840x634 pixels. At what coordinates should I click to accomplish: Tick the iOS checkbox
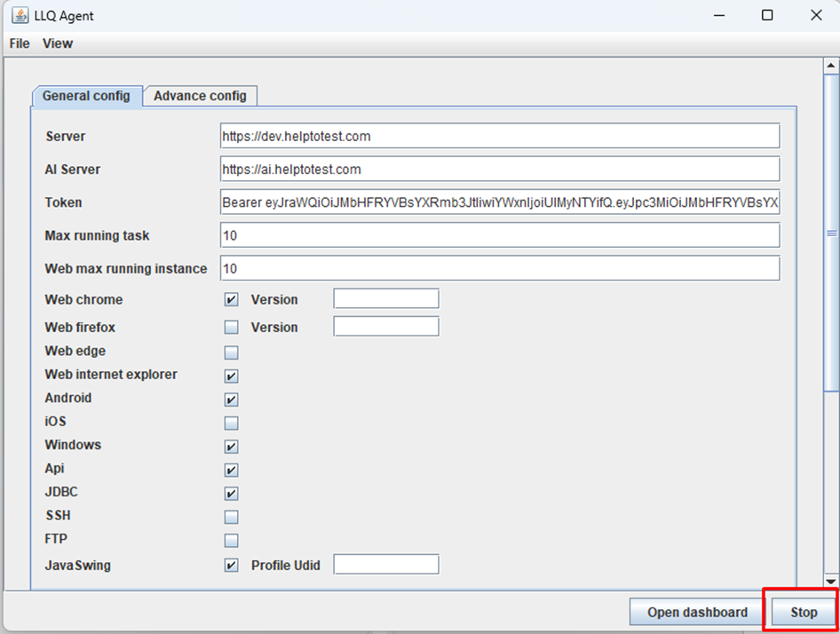click(231, 423)
